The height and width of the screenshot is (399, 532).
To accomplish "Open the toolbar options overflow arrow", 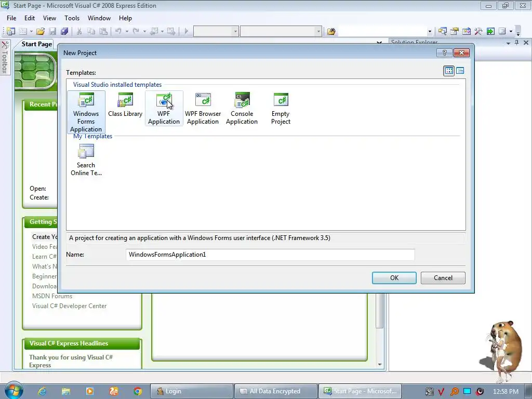I will pyautogui.click(x=518, y=33).
